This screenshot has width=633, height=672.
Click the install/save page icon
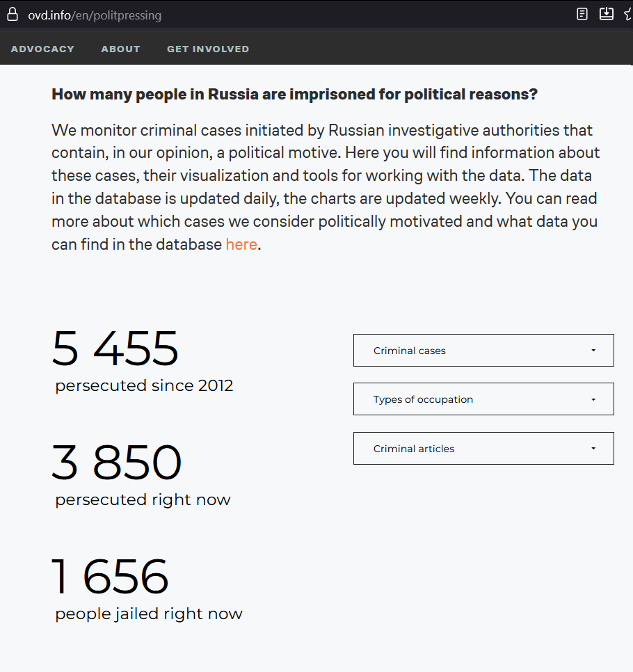click(x=607, y=14)
